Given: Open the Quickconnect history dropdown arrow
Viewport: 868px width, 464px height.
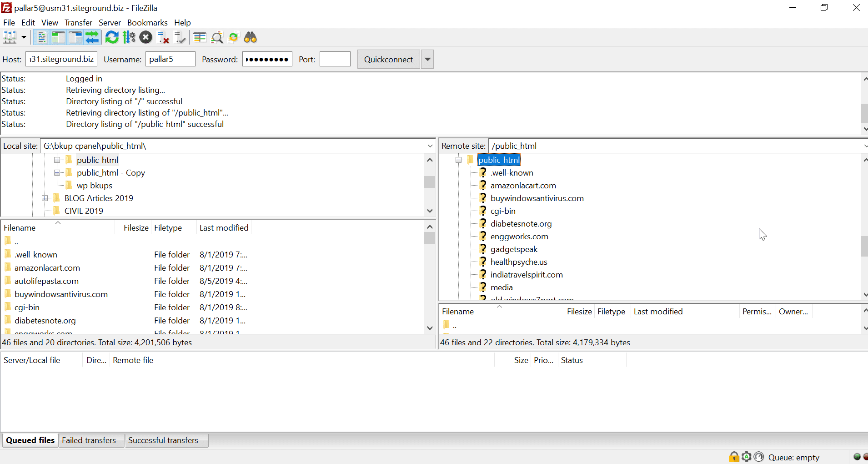Looking at the screenshot, I should click(427, 60).
